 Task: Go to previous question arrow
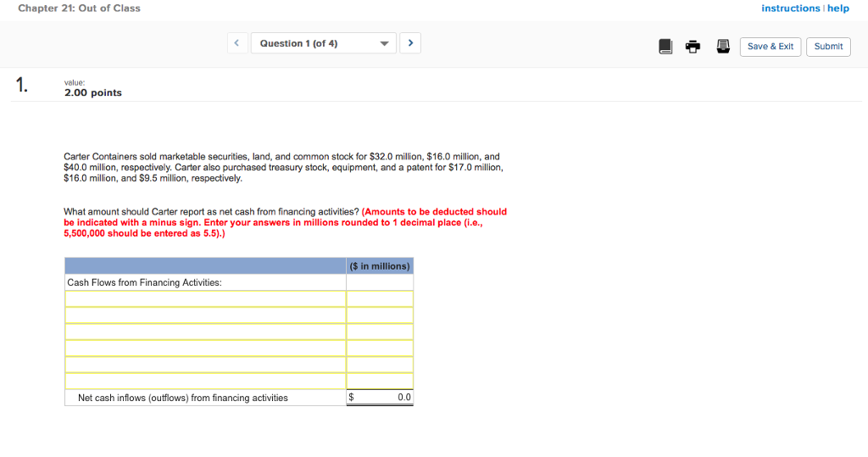point(237,43)
